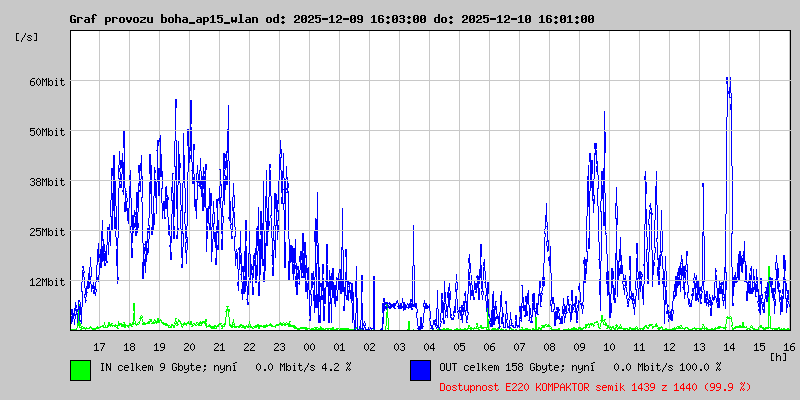Viewport: 800px width, 400px height.
Task: Click the green IN legend color swatch
Action: tap(81, 370)
